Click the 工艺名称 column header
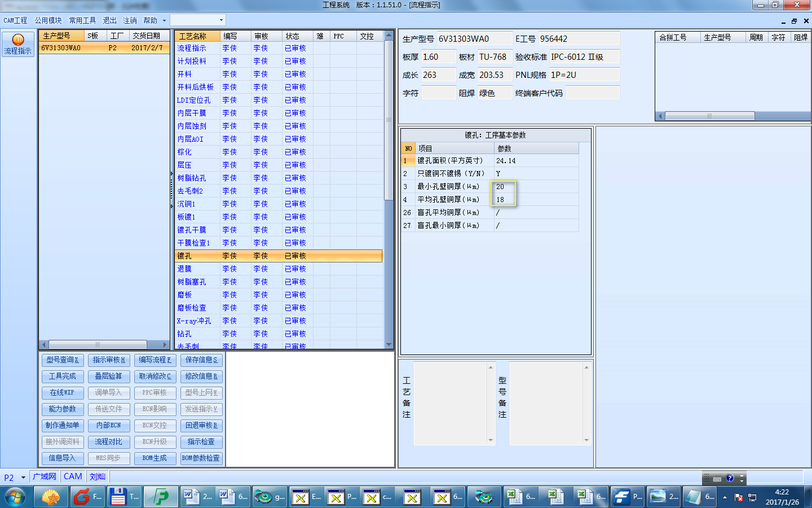 tap(197, 36)
